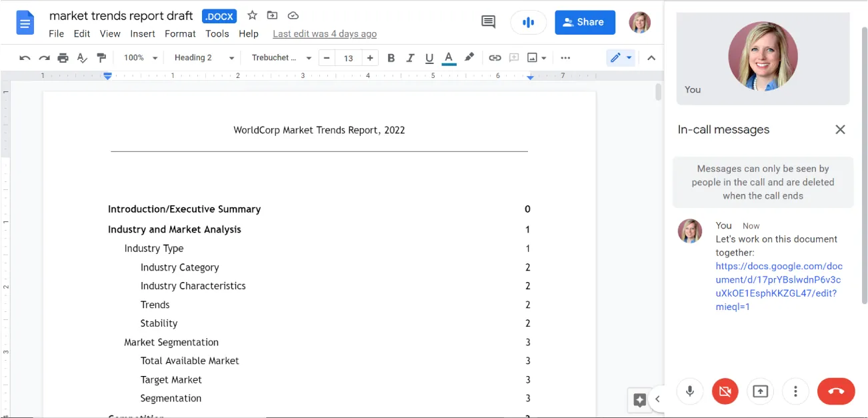Star the market trends report document
868x418 pixels.
pos(252,15)
